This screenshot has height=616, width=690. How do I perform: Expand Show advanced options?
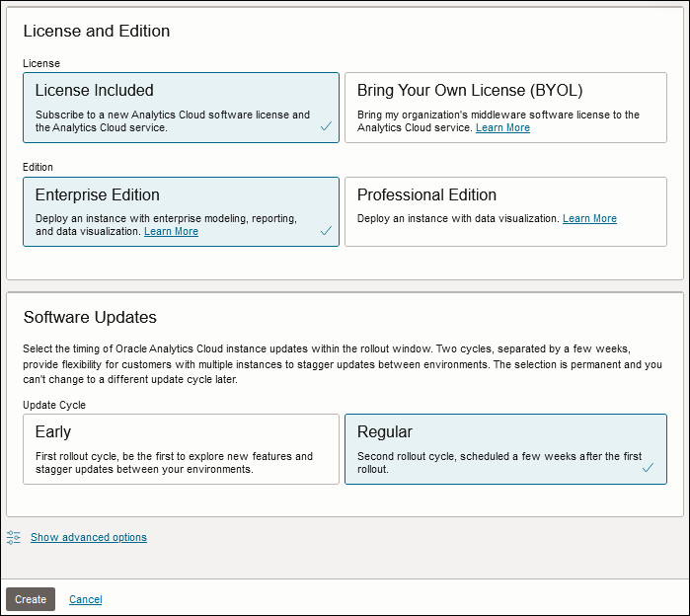(x=89, y=537)
